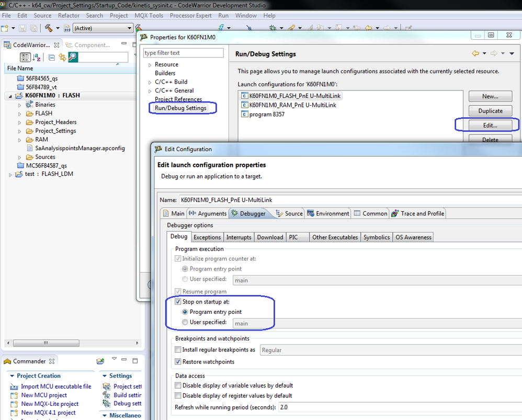The image size is (522, 420).
Task: Open the OS Awareness sub-tab
Action: (x=413, y=237)
